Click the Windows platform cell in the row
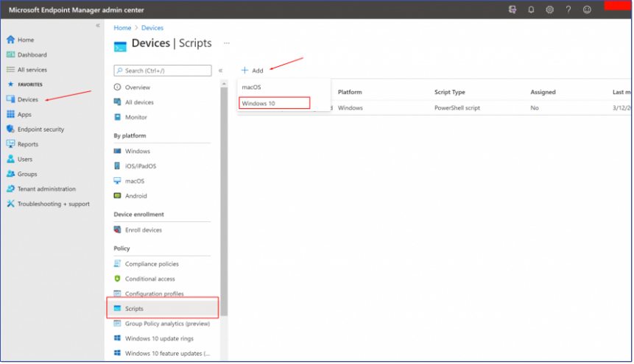 [x=351, y=108]
